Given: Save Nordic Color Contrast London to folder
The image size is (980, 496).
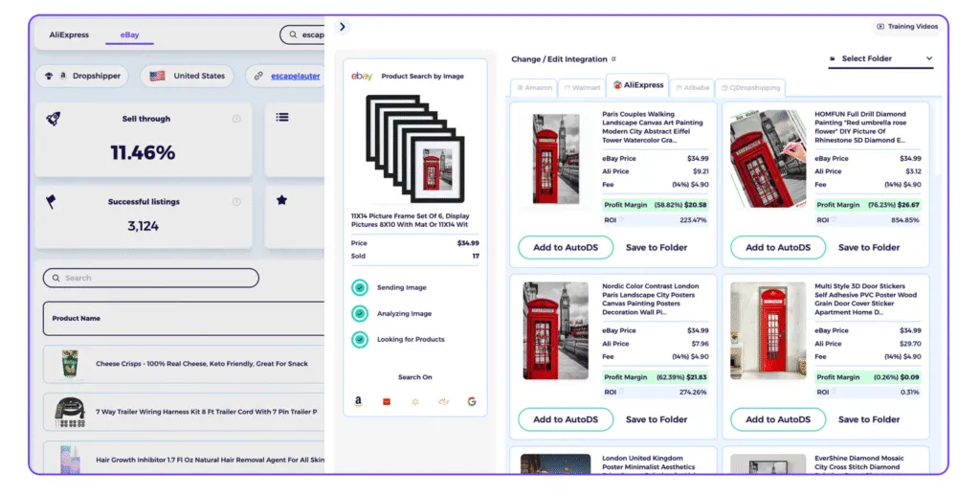Looking at the screenshot, I should point(657,419).
